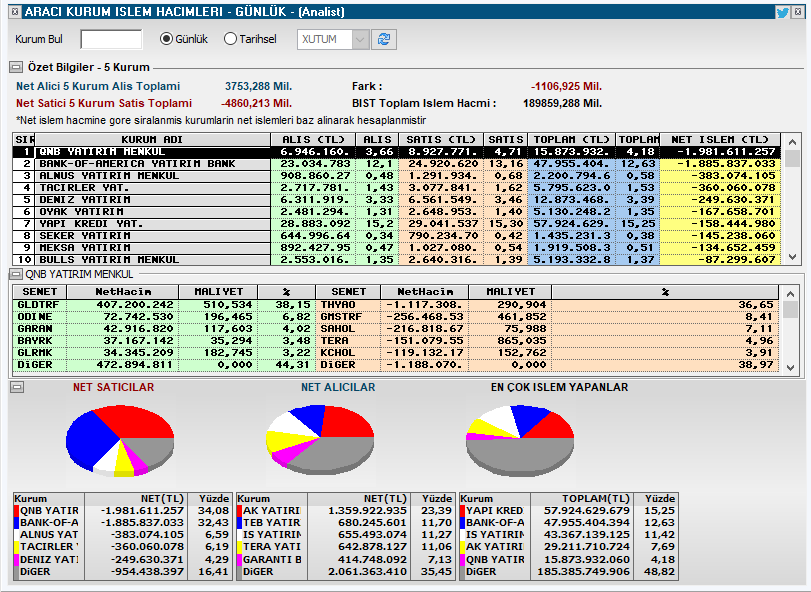Select the DENIZ YATIRIM row

click(397, 200)
